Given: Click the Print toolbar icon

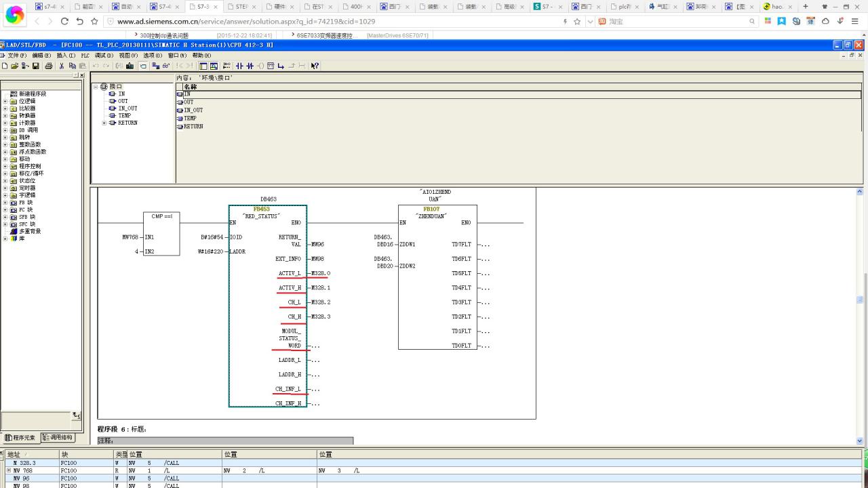Looking at the screenshot, I should pyautogui.click(x=48, y=66).
